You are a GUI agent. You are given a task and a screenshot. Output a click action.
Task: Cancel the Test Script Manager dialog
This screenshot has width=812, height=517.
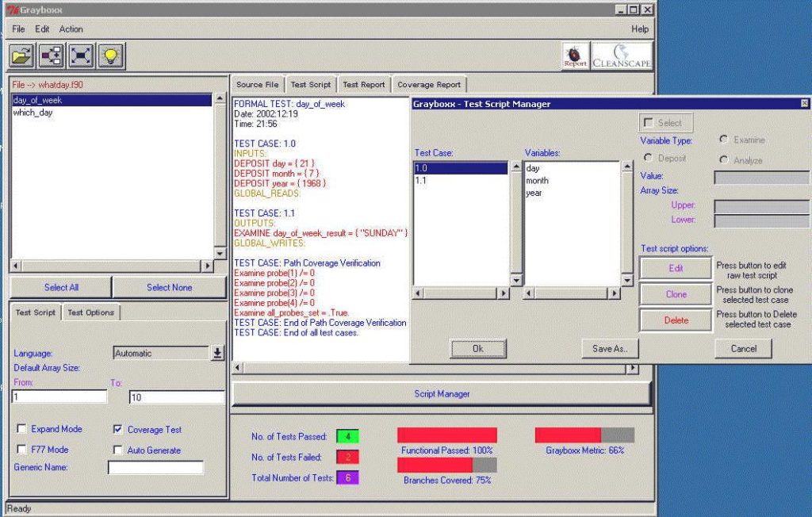pyautogui.click(x=743, y=349)
